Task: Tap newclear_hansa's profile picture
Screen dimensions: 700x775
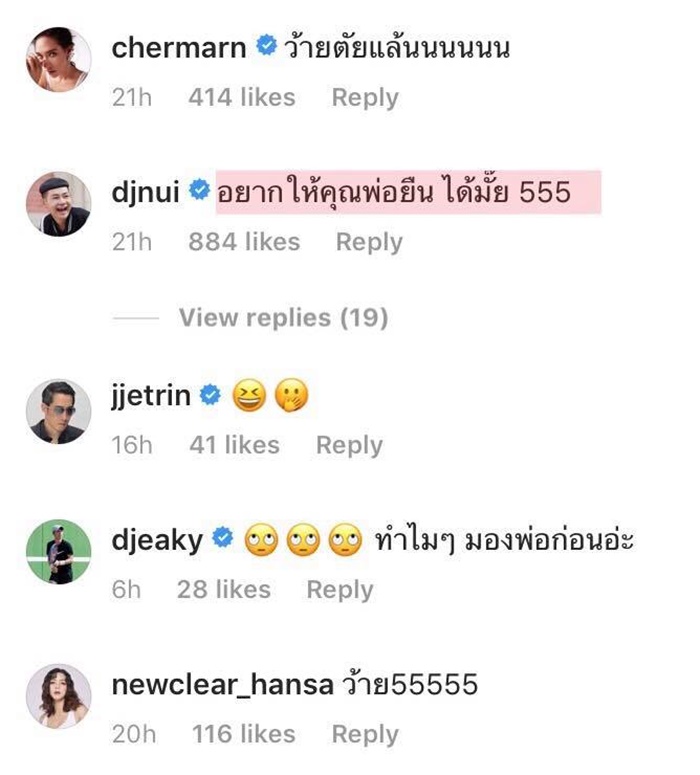Action: coord(58,696)
